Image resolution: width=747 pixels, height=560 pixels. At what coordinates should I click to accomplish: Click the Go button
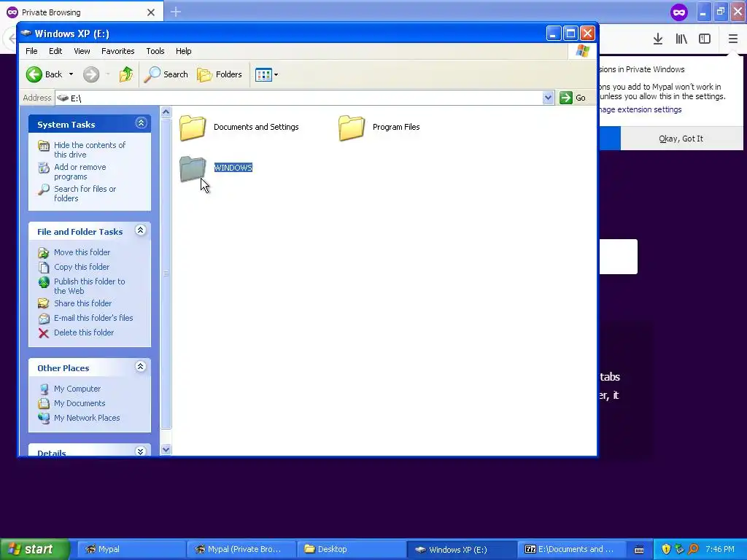tap(573, 98)
